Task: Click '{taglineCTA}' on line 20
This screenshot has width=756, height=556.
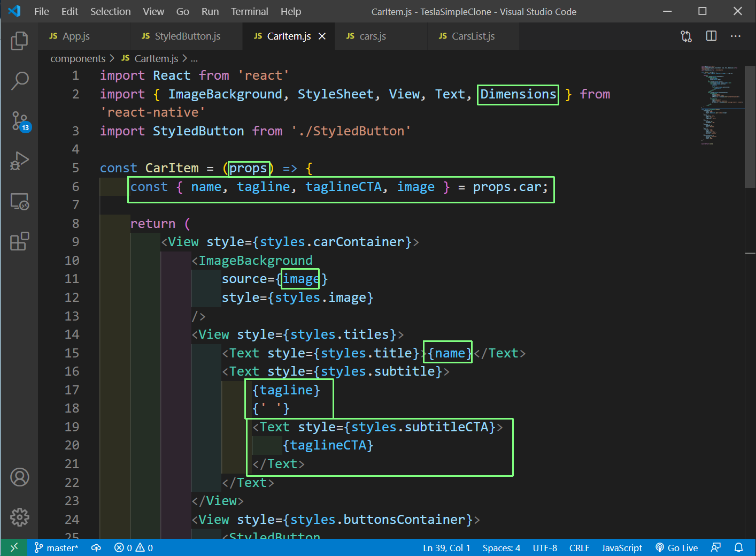Action: [x=328, y=445]
